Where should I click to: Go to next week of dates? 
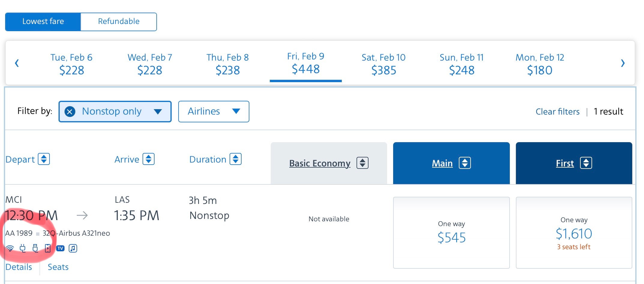click(x=623, y=63)
